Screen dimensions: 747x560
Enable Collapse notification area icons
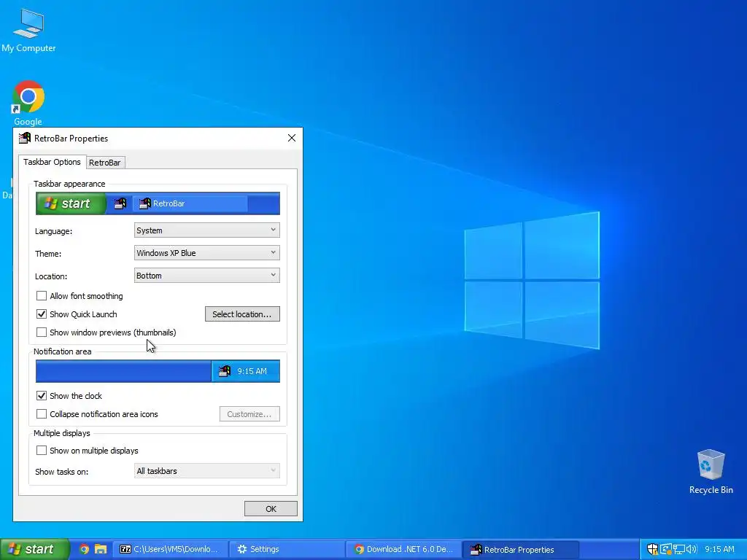click(x=42, y=414)
